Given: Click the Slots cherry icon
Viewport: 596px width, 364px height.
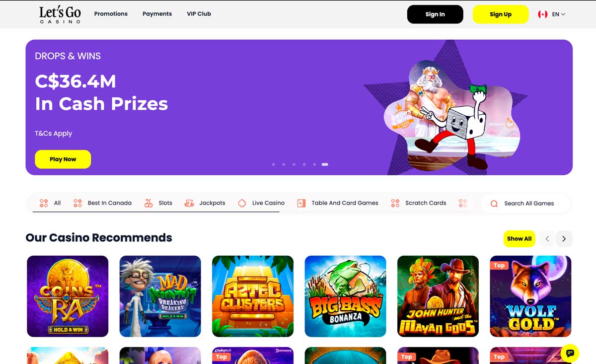Looking at the screenshot, I should (x=149, y=203).
